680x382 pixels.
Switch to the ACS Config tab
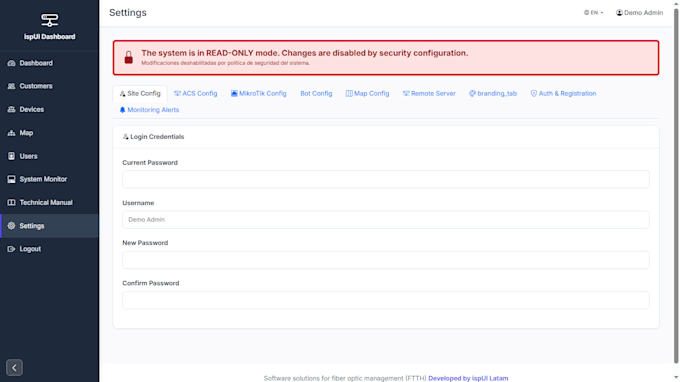pos(196,94)
